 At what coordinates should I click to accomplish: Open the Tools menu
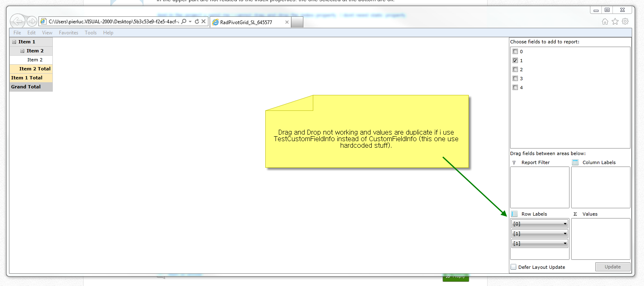point(90,33)
